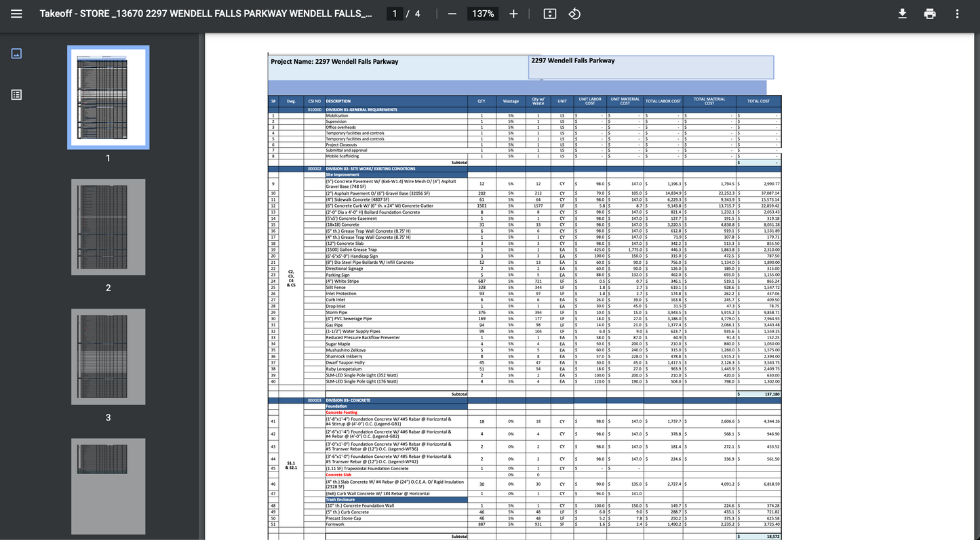Zoom out with the minus button
Viewport: 980px width, 540px height.
tap(452, 14)
